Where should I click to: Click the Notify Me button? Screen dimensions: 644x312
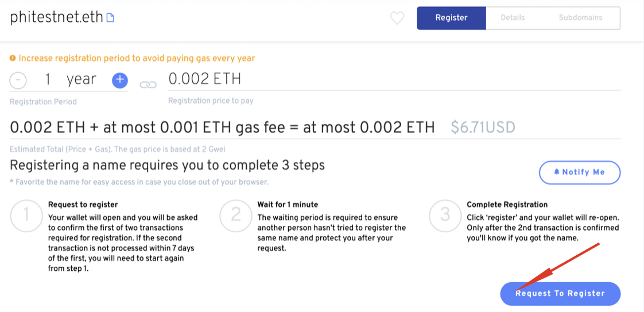[x=580, y=173]
